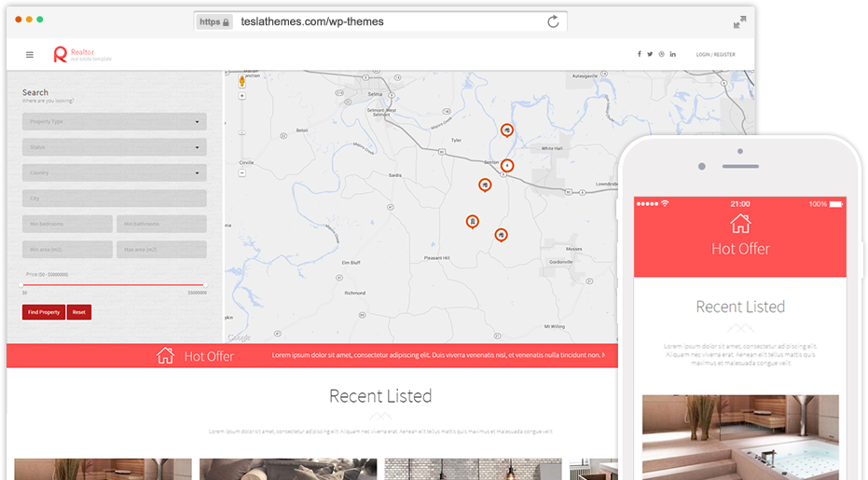This screenshot has height=480, width=868.
Task: Focus the Max area (m2) field
Action: click(x=161, y=249)
